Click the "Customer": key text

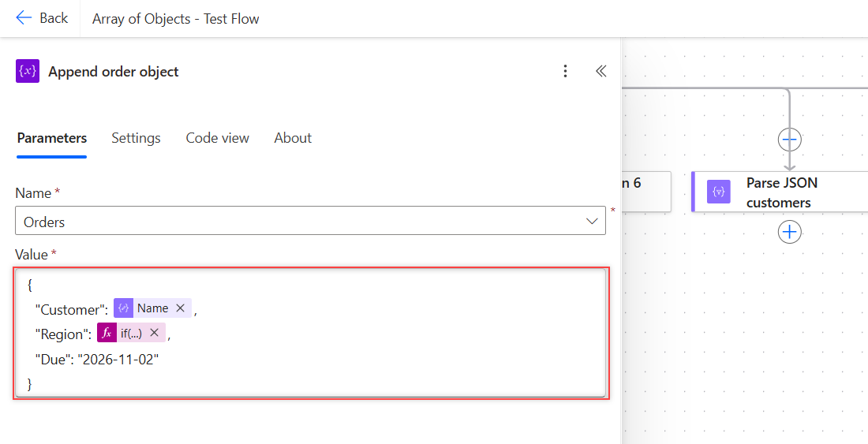pyautogui.click(x=71, y=310)
